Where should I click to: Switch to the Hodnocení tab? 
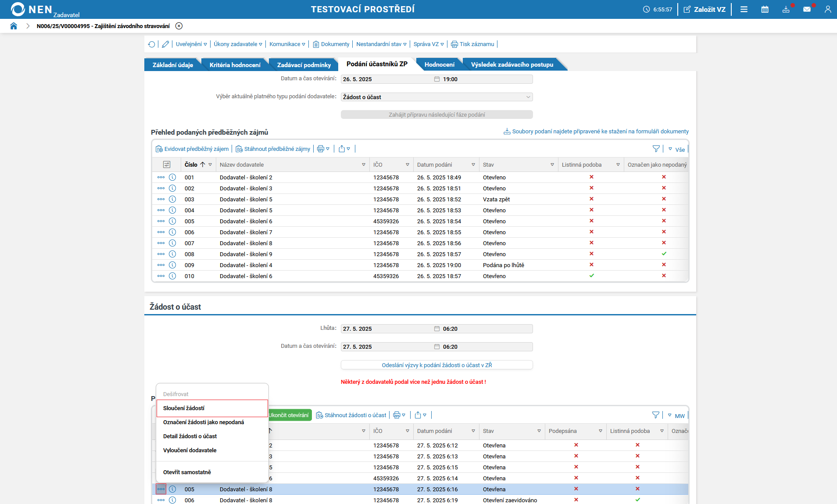[439, 64]
